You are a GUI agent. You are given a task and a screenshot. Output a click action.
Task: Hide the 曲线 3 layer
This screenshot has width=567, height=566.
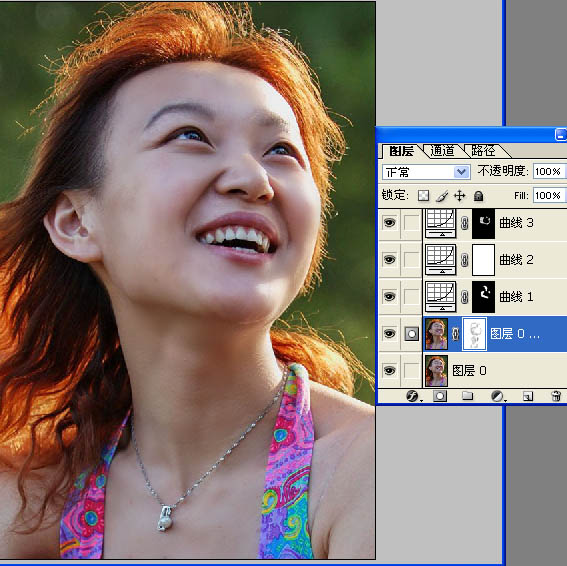point(389,222)
